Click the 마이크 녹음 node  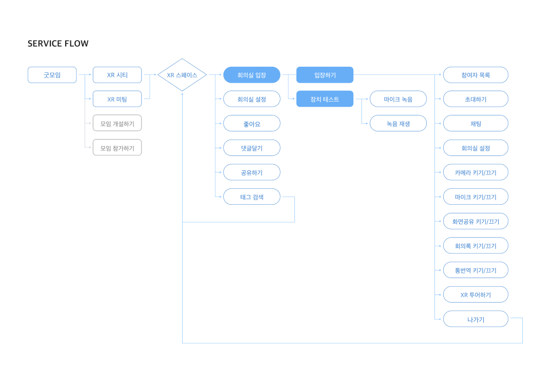tap(398, 99)
